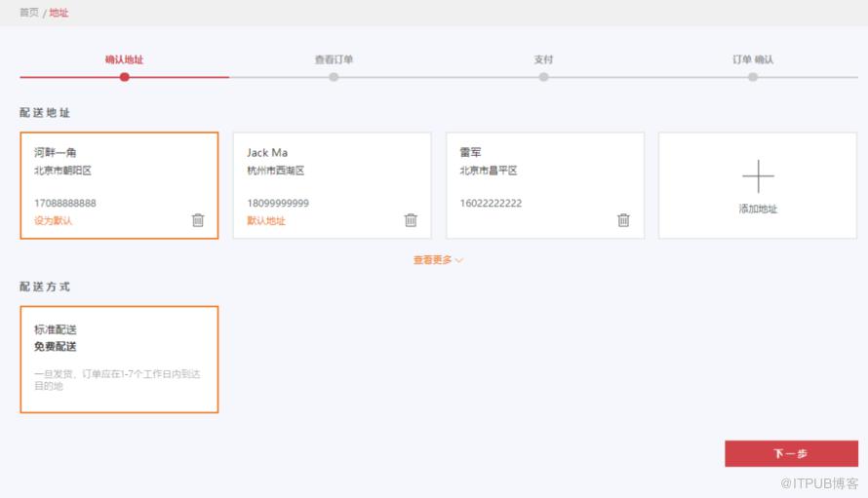This screenshot has height=498, width=868.
Task: Delete the 河畔一角 address card
Action: point(198,220)
